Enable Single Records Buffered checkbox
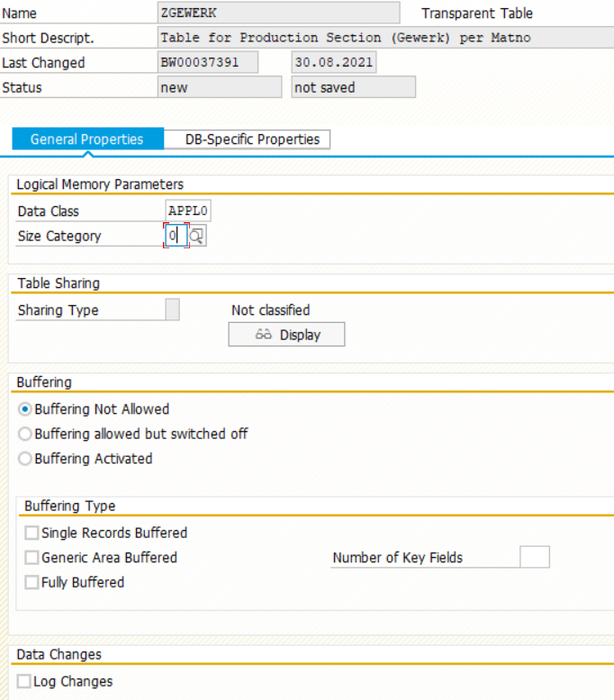 tap(32, 534)
